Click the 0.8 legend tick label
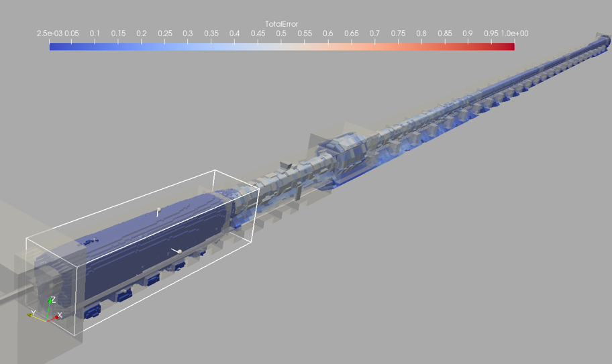612x364 pixels. pyautogui.click(x=421, y=34)
